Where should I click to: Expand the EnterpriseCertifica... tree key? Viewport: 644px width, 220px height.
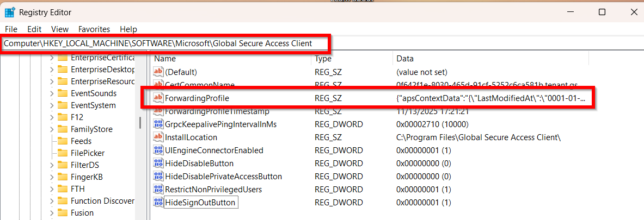click(x=52, y=58)
